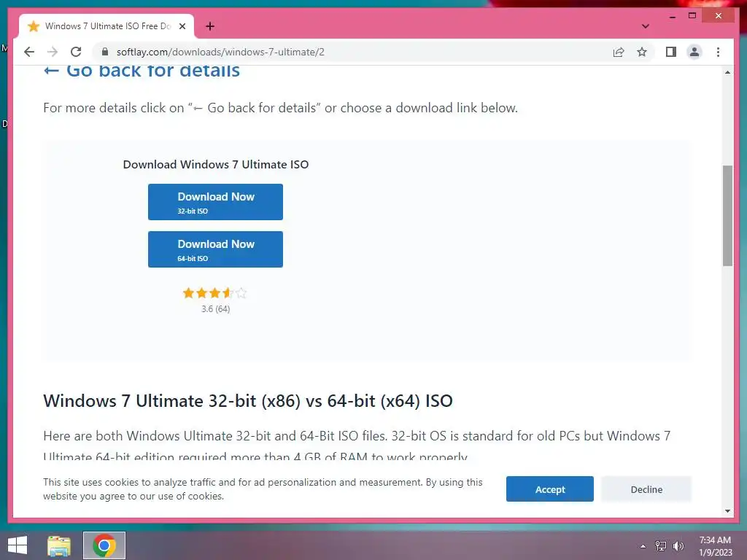Close the Windows 7 Ultimate ISO tab

tap(182, 26)
